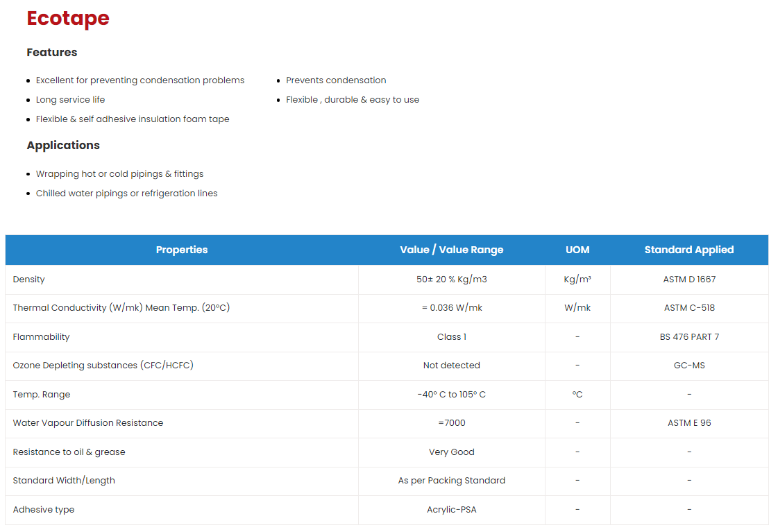This screenshot has width=778, height=532.
Task: Click the °C unit cell
Action: tap(577, 395)
